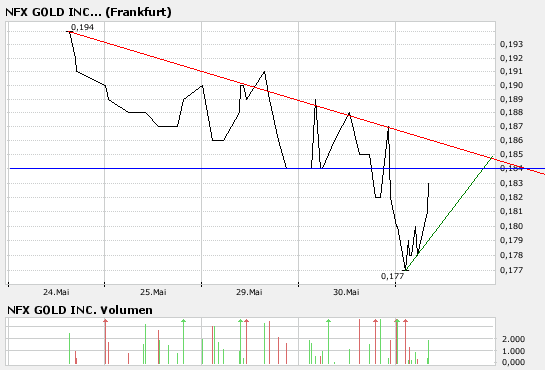The width and height of the screenshot is (545, 384).
Task: Select the 0,193 price axis label
Action: tap(511, 44)
